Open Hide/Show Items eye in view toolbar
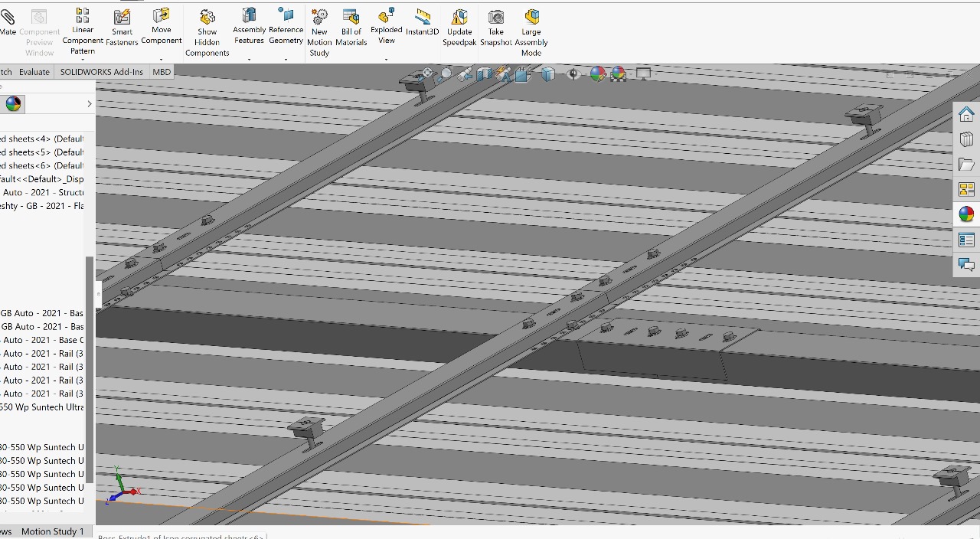Image resolution: width=980 pixels, height=539 pixels. point(573,74)
